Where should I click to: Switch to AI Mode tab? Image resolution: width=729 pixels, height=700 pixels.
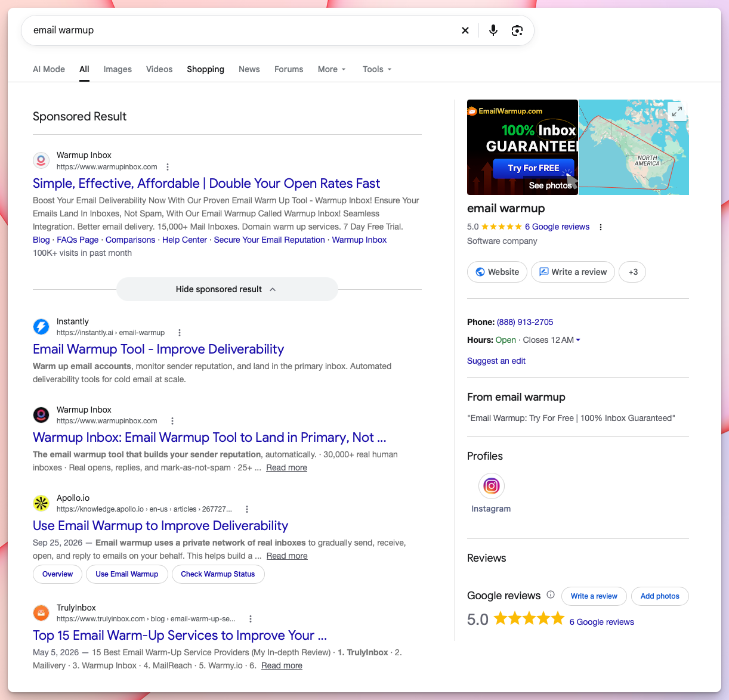coord(49,69)
